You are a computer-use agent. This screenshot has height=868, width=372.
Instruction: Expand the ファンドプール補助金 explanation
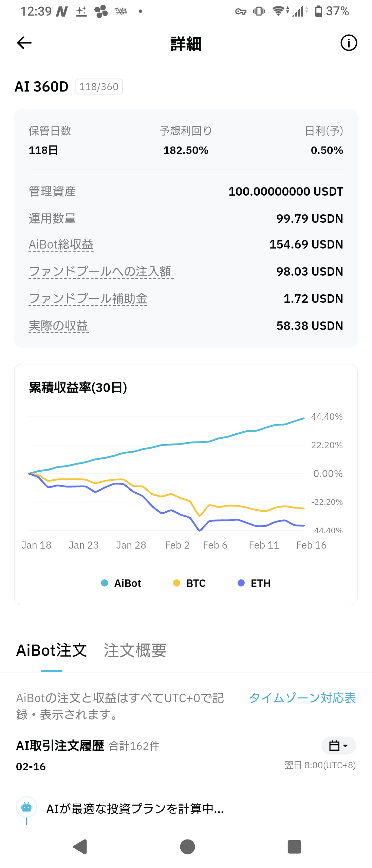[x=88, y=299]
